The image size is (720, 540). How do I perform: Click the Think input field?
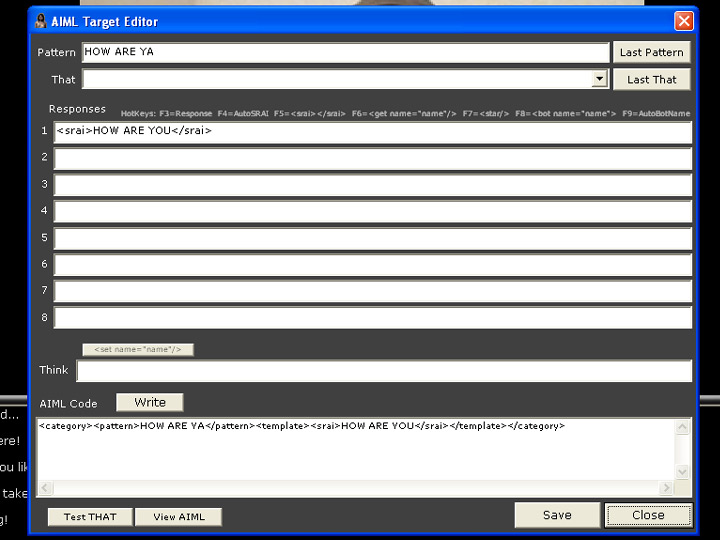click(384, 371)
